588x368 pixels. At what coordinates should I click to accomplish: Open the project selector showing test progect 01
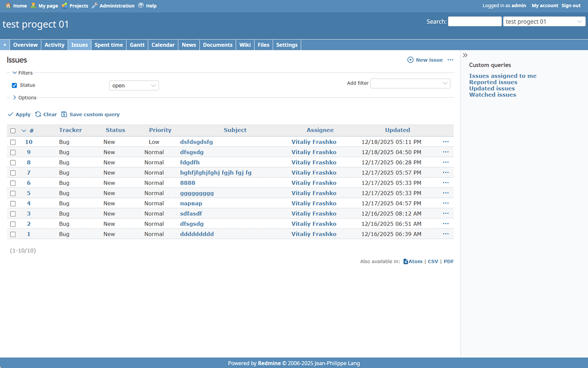tap(544, 21)
